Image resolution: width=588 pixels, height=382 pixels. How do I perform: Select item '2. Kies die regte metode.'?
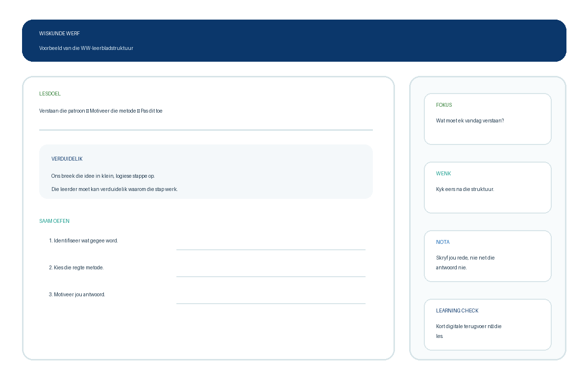pos(76,267)
